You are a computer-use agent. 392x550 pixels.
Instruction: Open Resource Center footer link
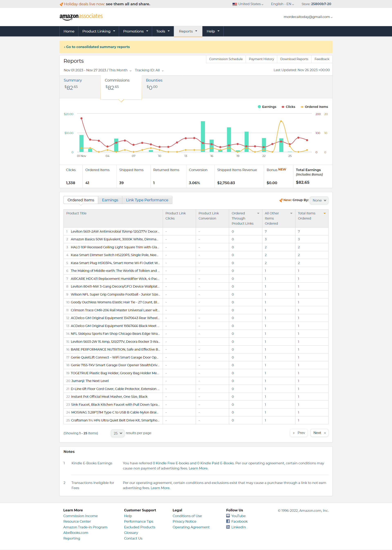point(77,521)
